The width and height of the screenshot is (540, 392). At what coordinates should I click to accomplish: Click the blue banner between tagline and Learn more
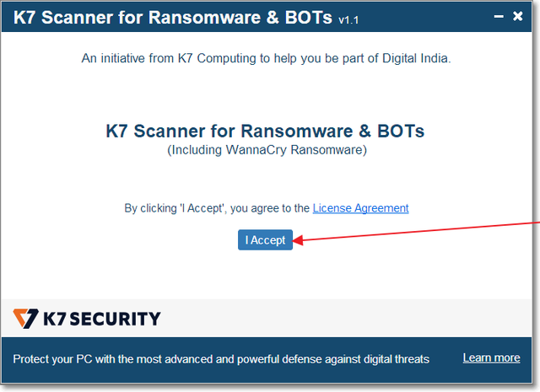(445, 359)
